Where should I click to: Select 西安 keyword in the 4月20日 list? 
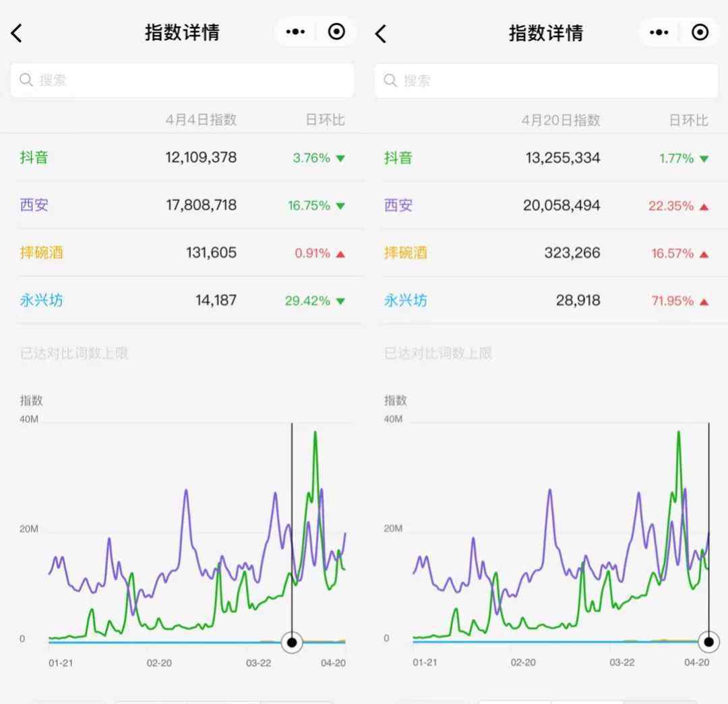tap(398, 205)
